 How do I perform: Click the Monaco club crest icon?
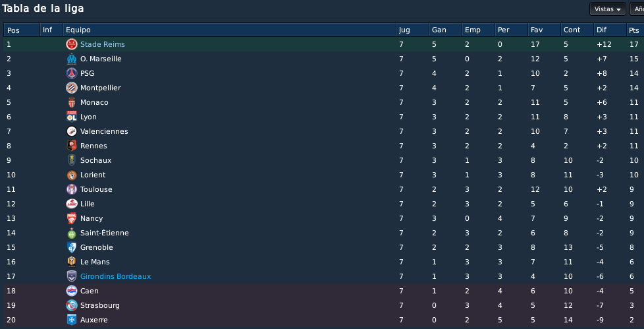(x=72, y=102)
